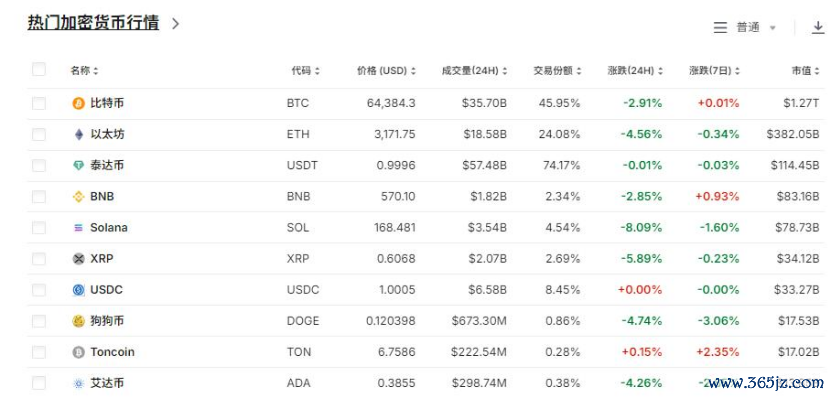
Task: Click the XRP gray cross icon
Action: 78,259
